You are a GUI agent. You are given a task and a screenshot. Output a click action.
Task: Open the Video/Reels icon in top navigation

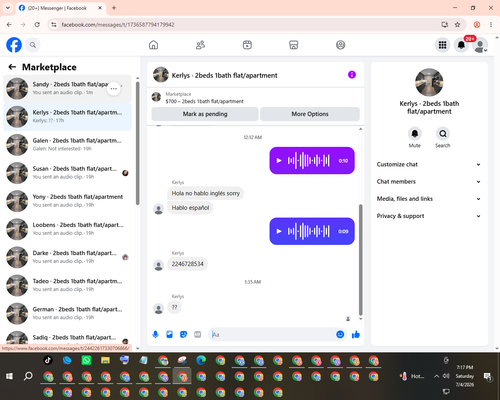[247, 45]
